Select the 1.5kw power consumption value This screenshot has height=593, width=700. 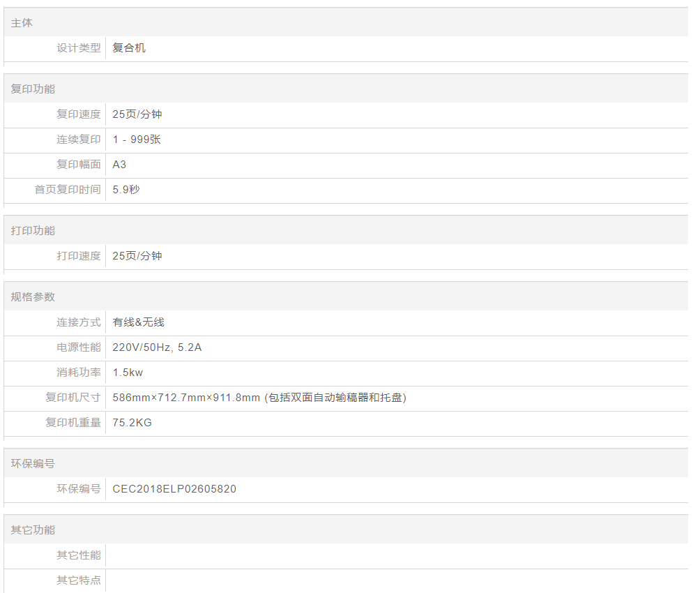click(128, 373)
